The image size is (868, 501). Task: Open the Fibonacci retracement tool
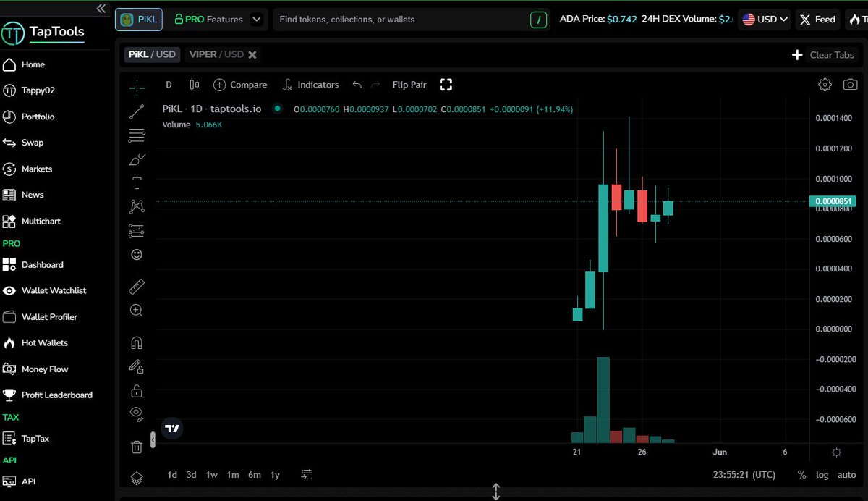pos(136,135)
